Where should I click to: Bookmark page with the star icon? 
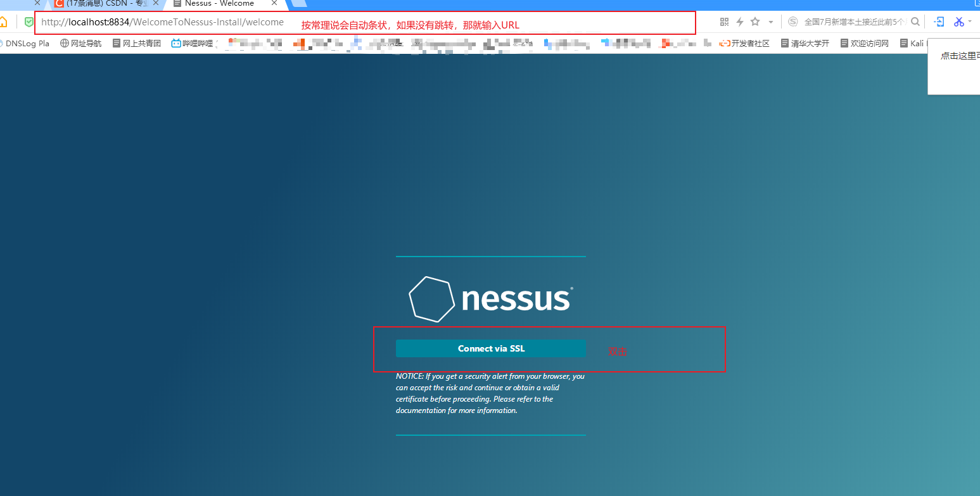point(755,22)
